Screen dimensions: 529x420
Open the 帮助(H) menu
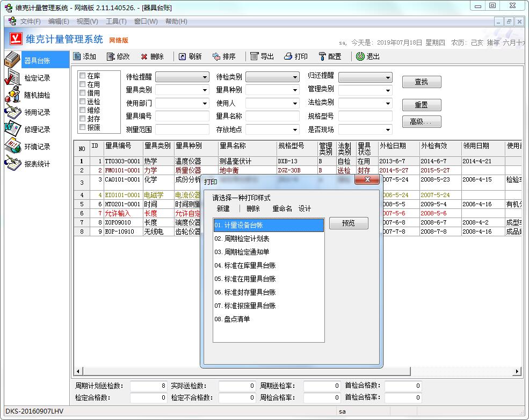pos(176,21)
